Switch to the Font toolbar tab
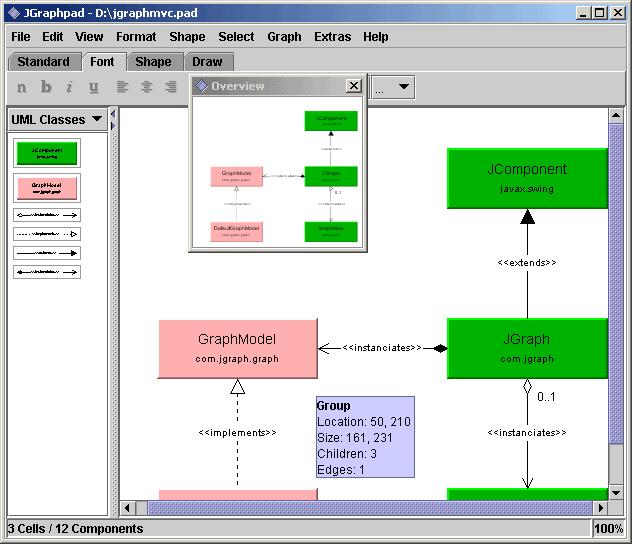The height and width of the screenshot is (544, 632). (102, 62)
